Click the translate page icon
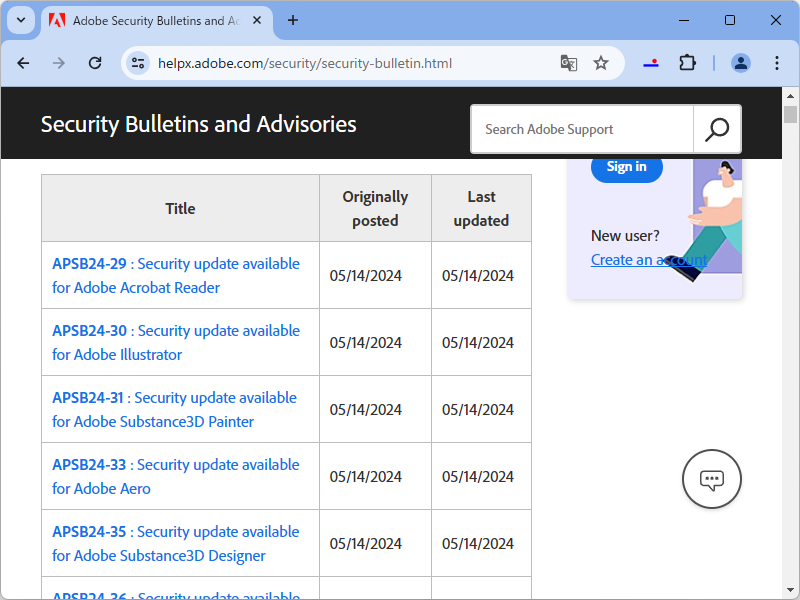This screenshot has height=600, width=800. pos(569,63)
